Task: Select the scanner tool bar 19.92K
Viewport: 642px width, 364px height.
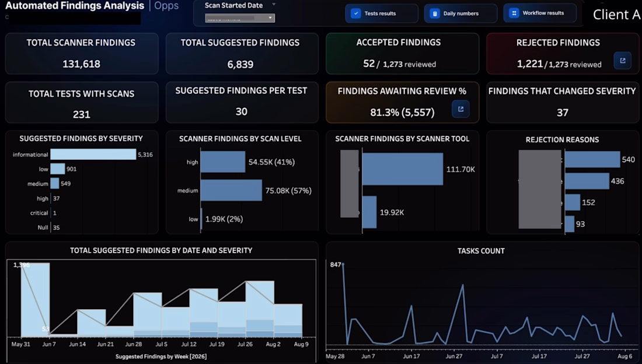Action: pyautogui.click(x=369, y=212)
